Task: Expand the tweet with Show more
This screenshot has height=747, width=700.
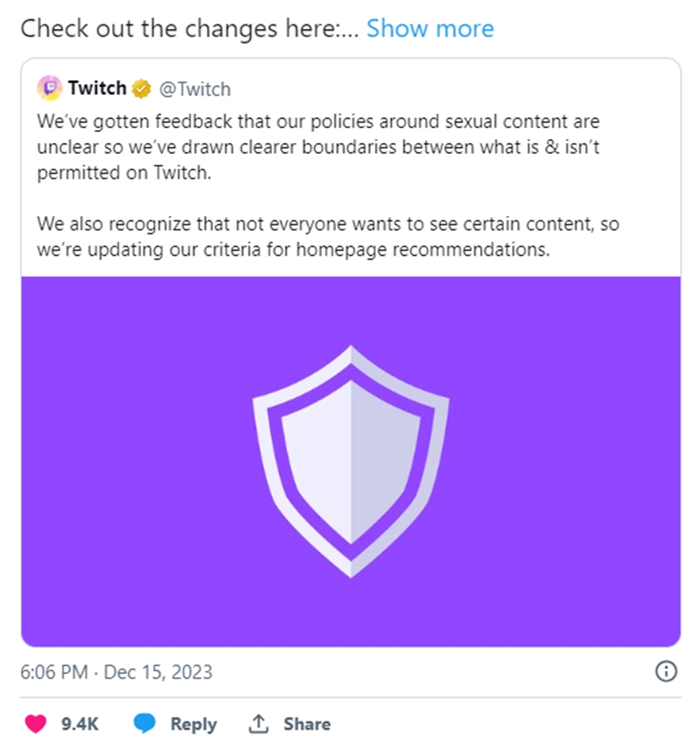Action: (429, 29)
